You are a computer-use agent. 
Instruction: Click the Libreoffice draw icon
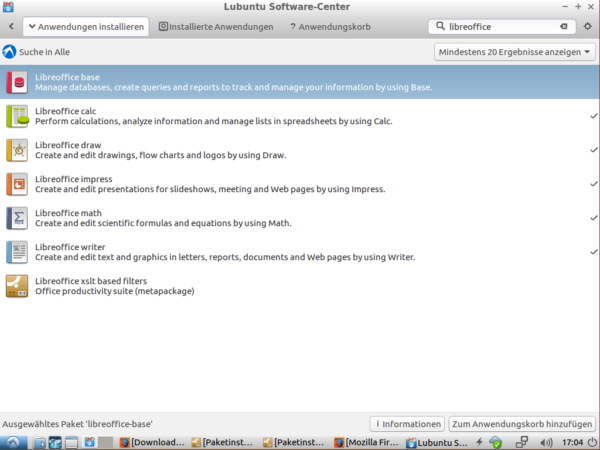17,150
